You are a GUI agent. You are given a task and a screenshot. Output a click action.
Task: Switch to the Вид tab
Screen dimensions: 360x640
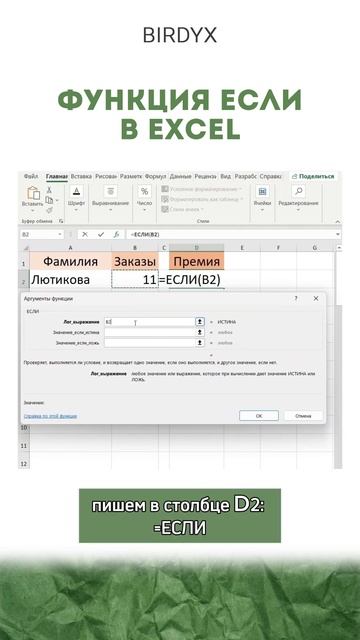226,176
